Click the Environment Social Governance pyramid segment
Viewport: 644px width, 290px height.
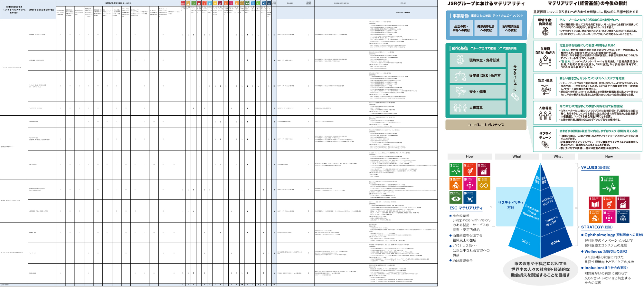pos(531,212)
